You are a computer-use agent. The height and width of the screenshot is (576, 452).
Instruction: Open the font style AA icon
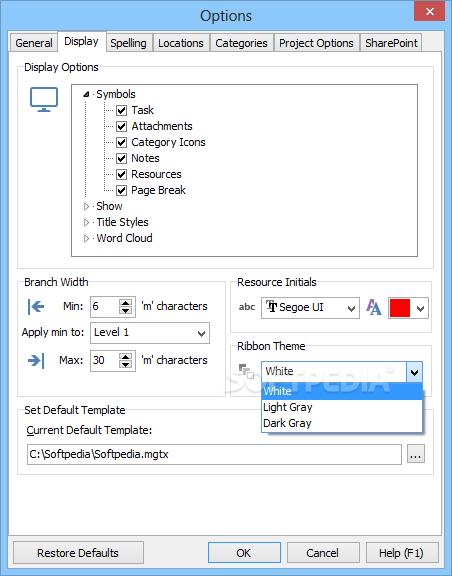374,307
